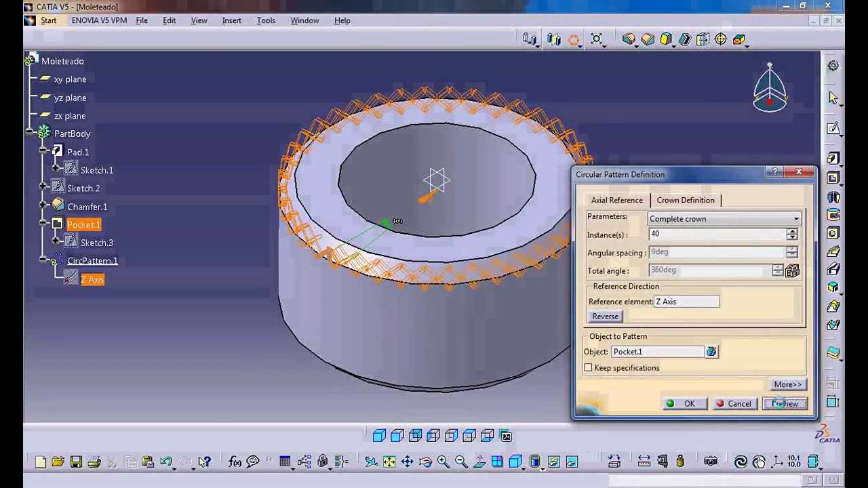Select the Rotate view tool
Image resolution: width=868 pixels, height=488 pixels.
coord(425,462)
